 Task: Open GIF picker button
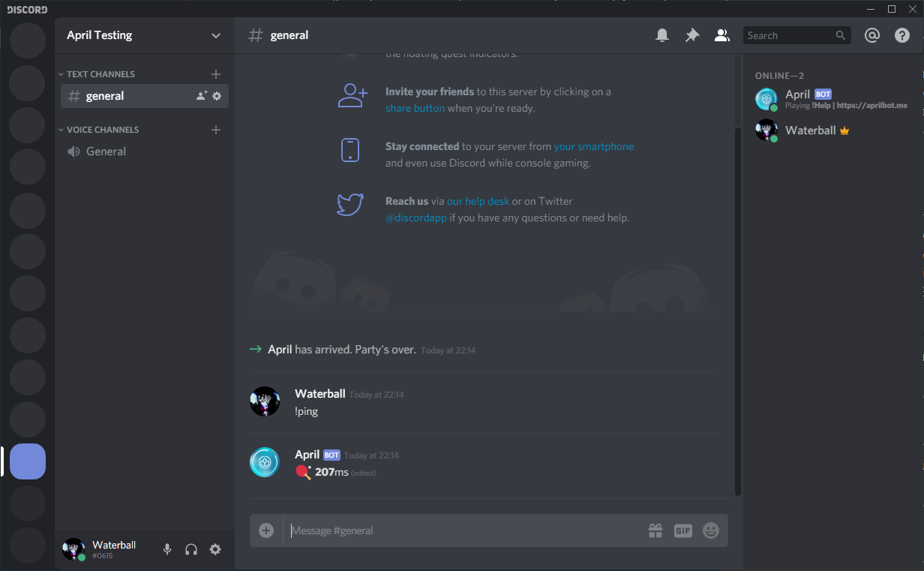click(682, 530)
